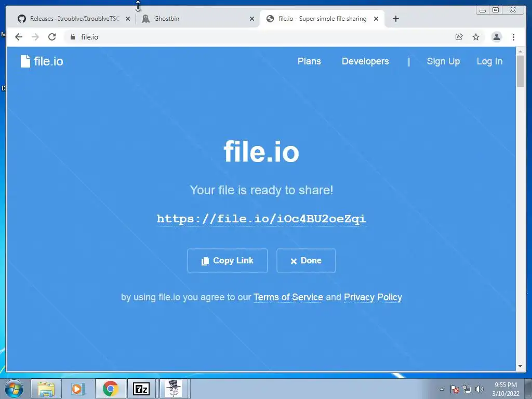Click the scrollbar down arrow
The width and height of the screenshot is (532, 399).
click(x=520, y=366)
